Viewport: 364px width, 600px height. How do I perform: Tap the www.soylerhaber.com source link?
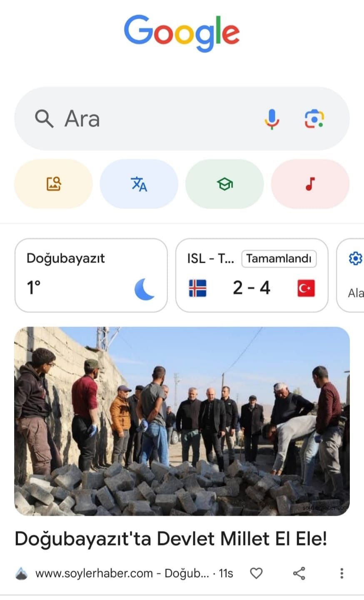click(94, 573)
